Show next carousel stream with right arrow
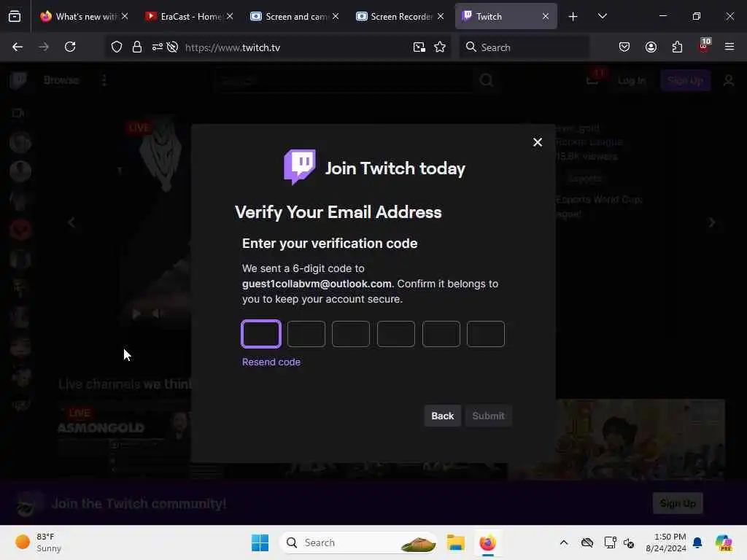Screen dimensions: 747x560 click(x=712, y=222)
